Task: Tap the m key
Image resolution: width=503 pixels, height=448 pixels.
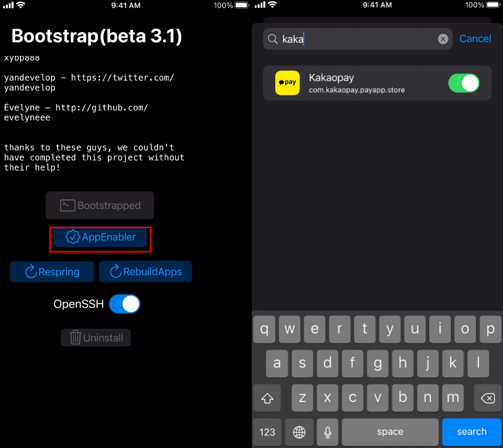Action: [453, 398]
